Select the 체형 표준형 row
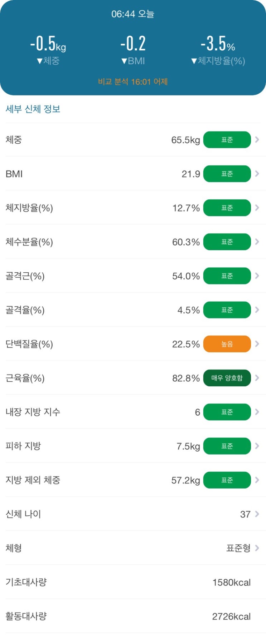The width and height of the screenshot is (266, 644). point(133,548)
